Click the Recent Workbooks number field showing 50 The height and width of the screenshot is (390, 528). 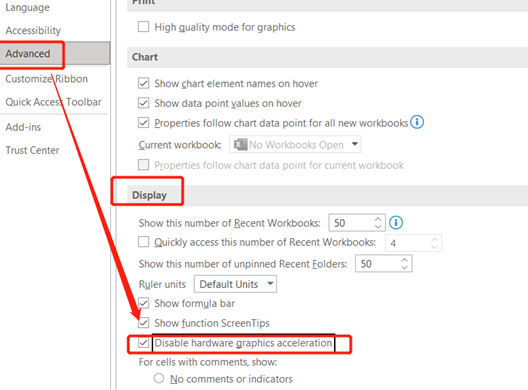coord(351,223)
